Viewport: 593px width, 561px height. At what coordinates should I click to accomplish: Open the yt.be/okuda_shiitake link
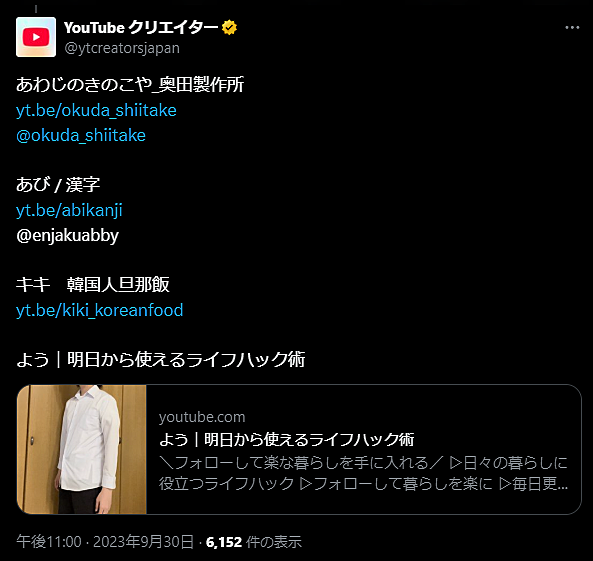coord(96,110)
